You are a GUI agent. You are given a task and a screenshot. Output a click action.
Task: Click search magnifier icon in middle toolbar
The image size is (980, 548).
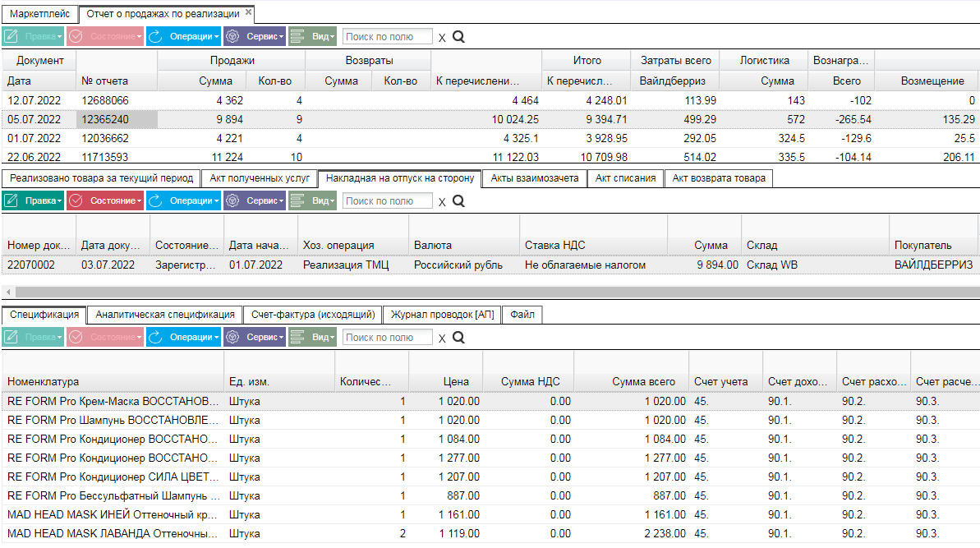pos(458,201)
